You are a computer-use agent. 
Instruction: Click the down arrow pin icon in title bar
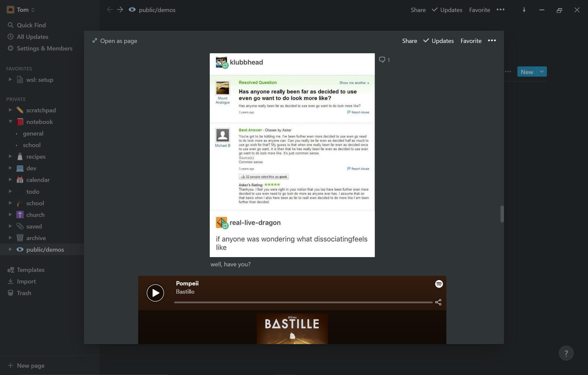tap(524, 10)
